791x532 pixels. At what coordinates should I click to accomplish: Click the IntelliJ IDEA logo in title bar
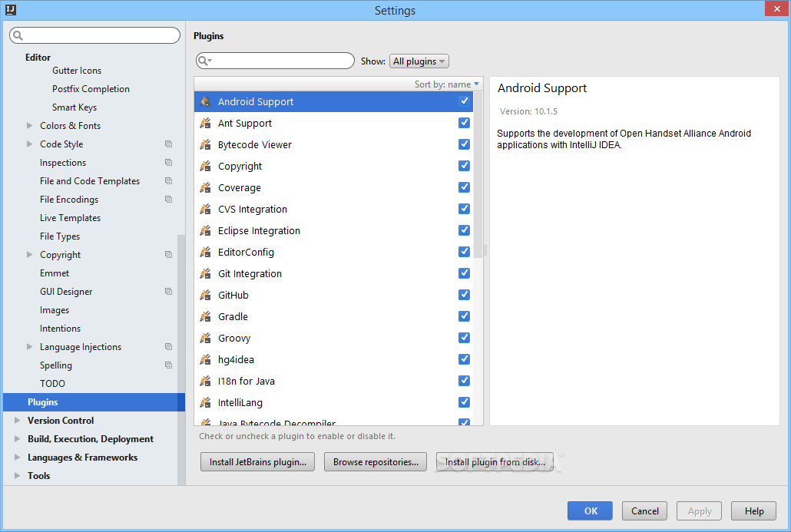[x=11, y=9]
